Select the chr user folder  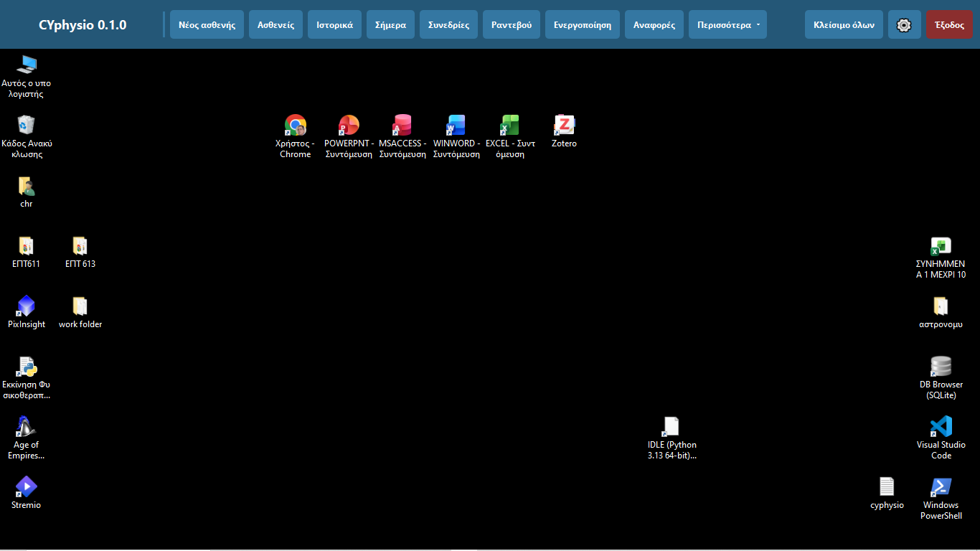click(x=27, y=186)
